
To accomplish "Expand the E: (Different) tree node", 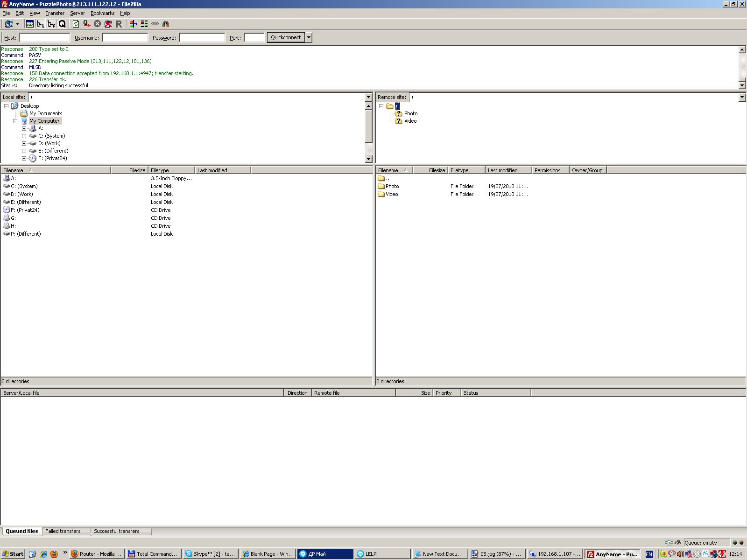I will click(24, 151).
